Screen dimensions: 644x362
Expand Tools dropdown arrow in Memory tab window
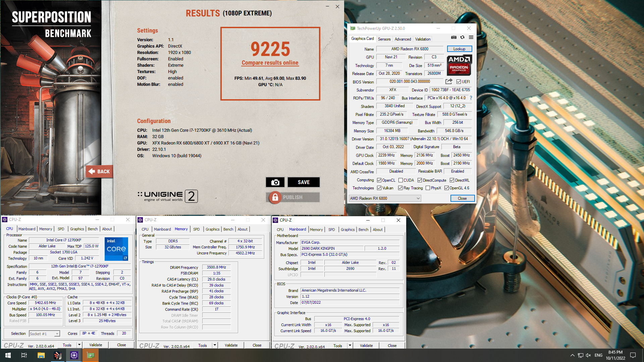(215, 345)
